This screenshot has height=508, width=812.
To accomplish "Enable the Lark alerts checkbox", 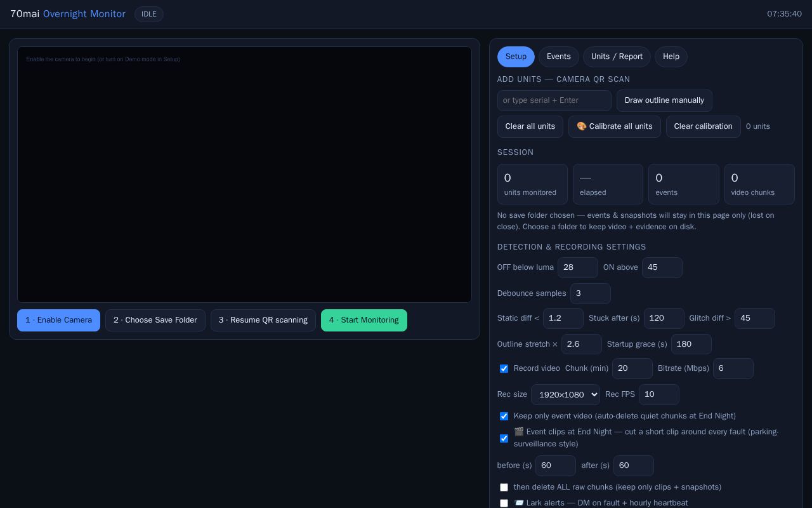I will [504, 503].
